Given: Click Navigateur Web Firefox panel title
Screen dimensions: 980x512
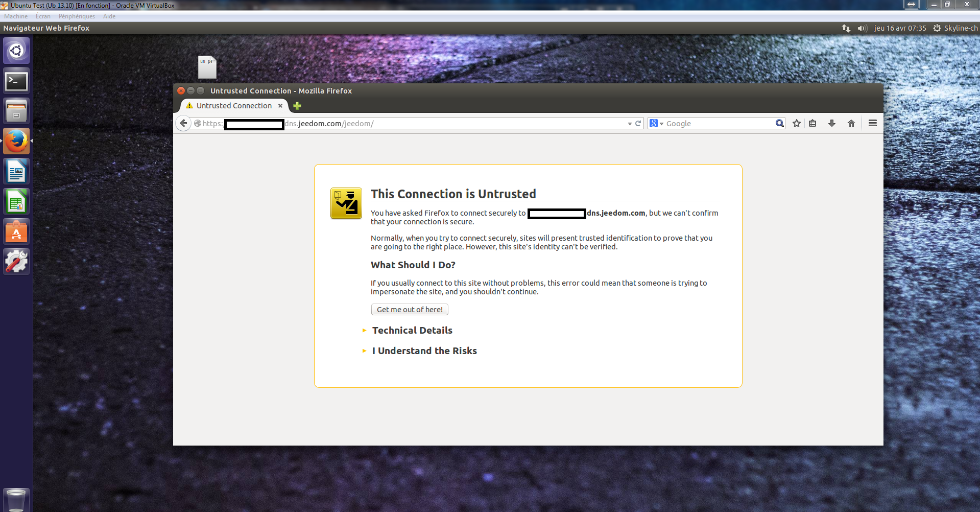Looking at the screenshot, I should tap(46, 28).
